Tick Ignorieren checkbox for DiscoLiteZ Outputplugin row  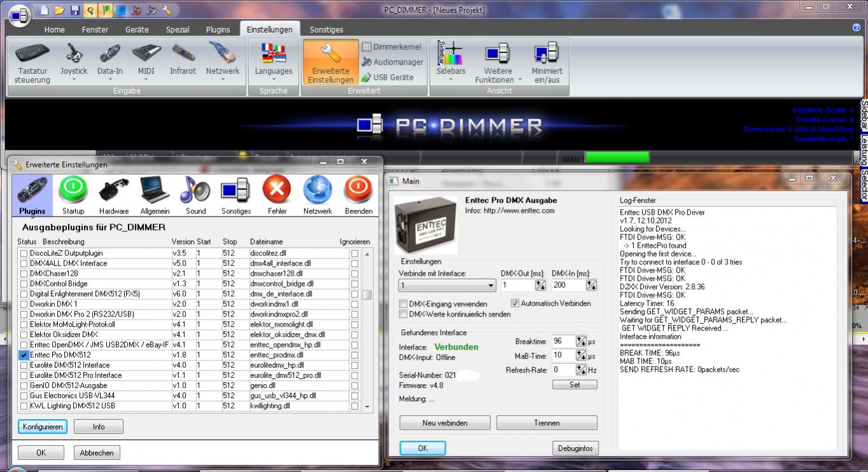tap(355, 253)
